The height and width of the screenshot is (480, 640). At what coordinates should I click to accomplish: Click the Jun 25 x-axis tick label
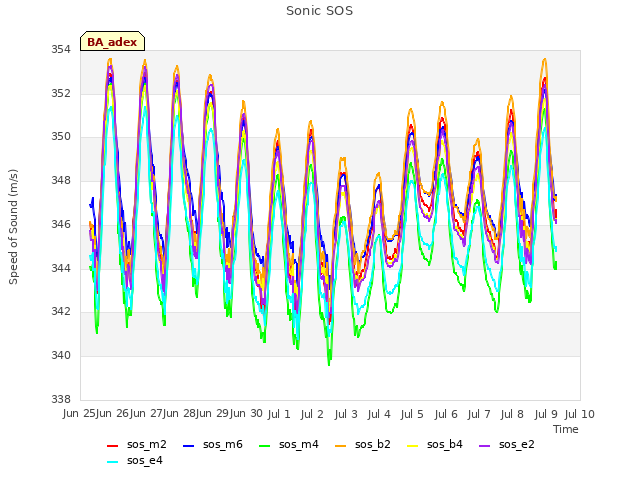(79, 414)
